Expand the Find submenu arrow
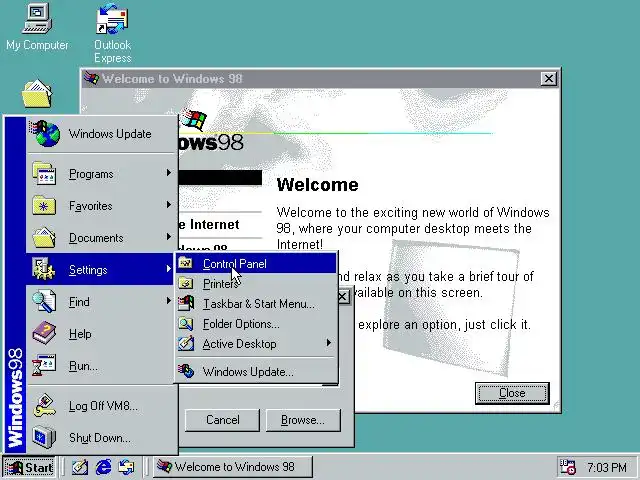Viewport: 640px width, 480px height. 169,301
